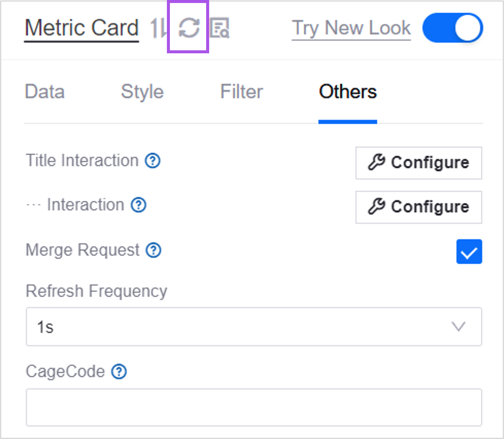Select the Others tab
This screenshot has width=504, height=439.
pyautogui.click(x=348, y=92)
